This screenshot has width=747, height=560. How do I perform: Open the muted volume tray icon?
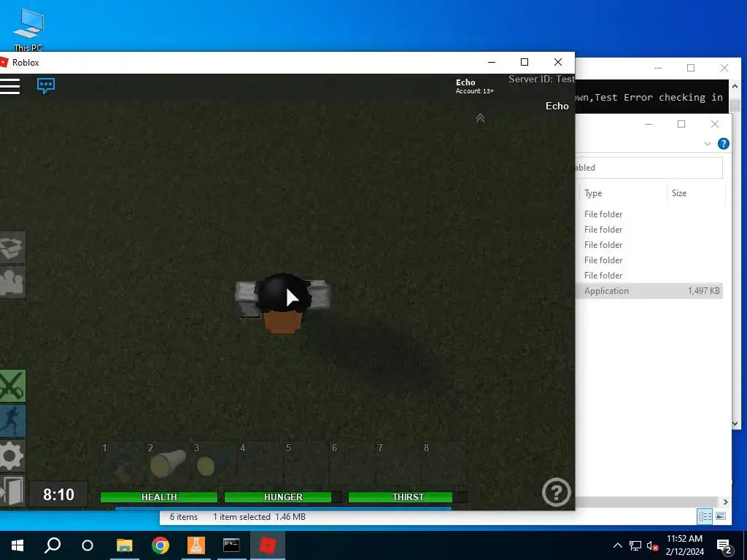click(x=653, y=545)
